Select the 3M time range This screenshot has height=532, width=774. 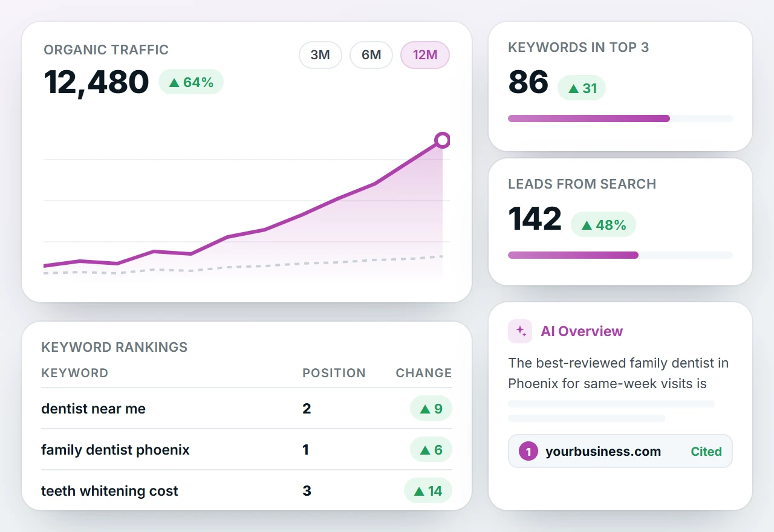320,55
